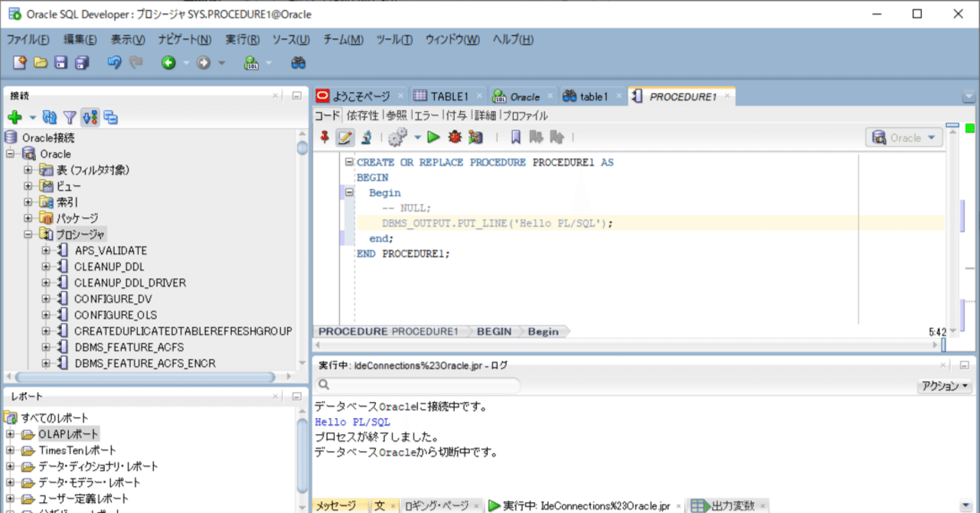Refresh the connections list
This screenshot has width=980, height=513.
pos(49,117)
